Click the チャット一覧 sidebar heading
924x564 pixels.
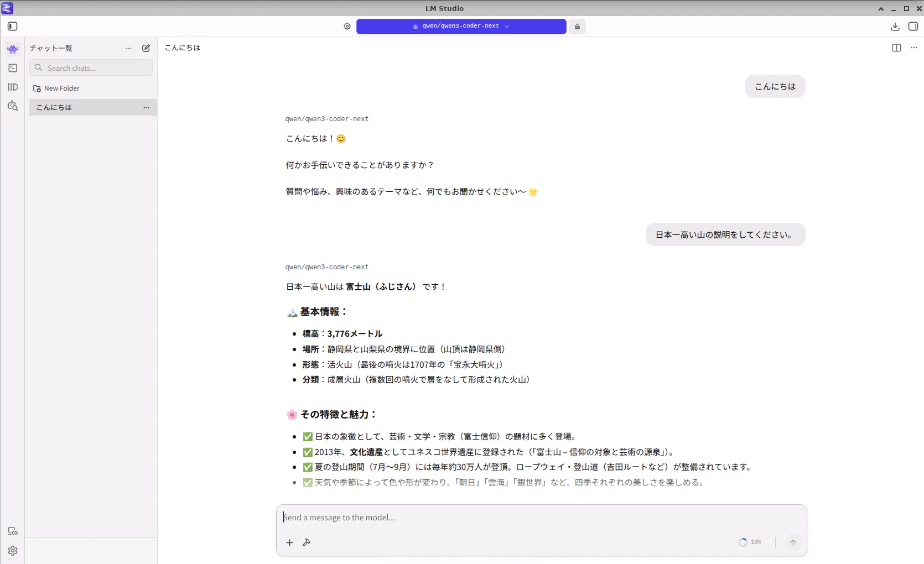51,48
